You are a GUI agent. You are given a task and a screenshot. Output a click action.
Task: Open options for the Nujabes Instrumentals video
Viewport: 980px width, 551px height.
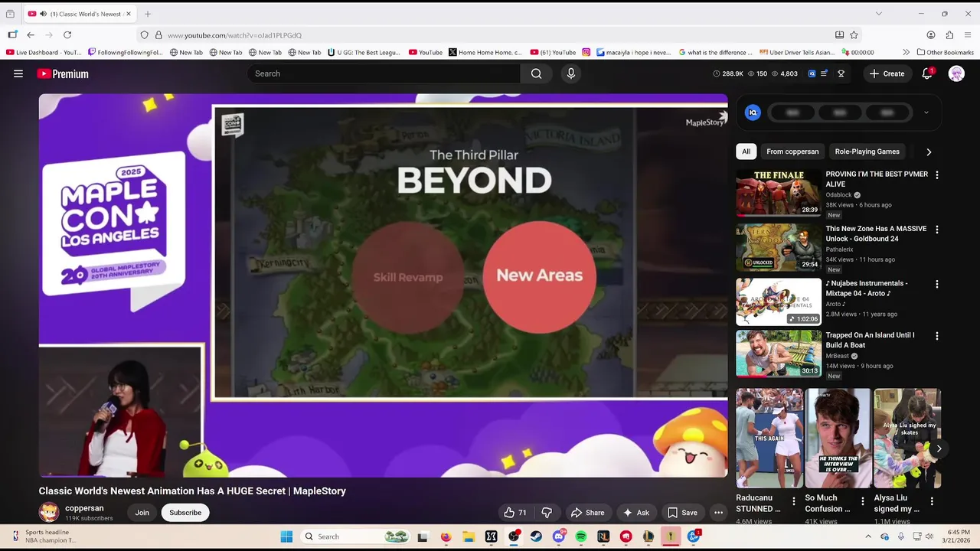click(x=936, y=284)
